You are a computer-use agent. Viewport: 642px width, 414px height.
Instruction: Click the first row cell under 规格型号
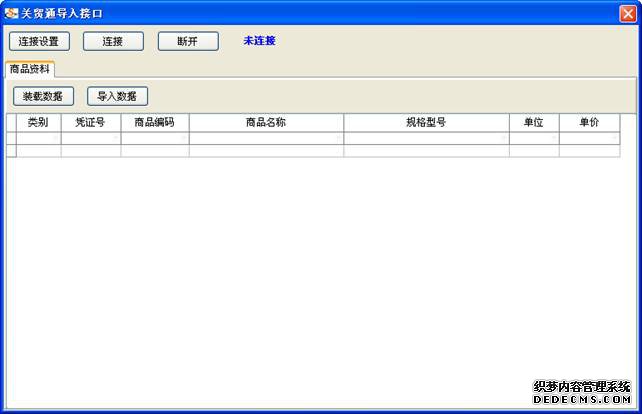click(426, 138)
